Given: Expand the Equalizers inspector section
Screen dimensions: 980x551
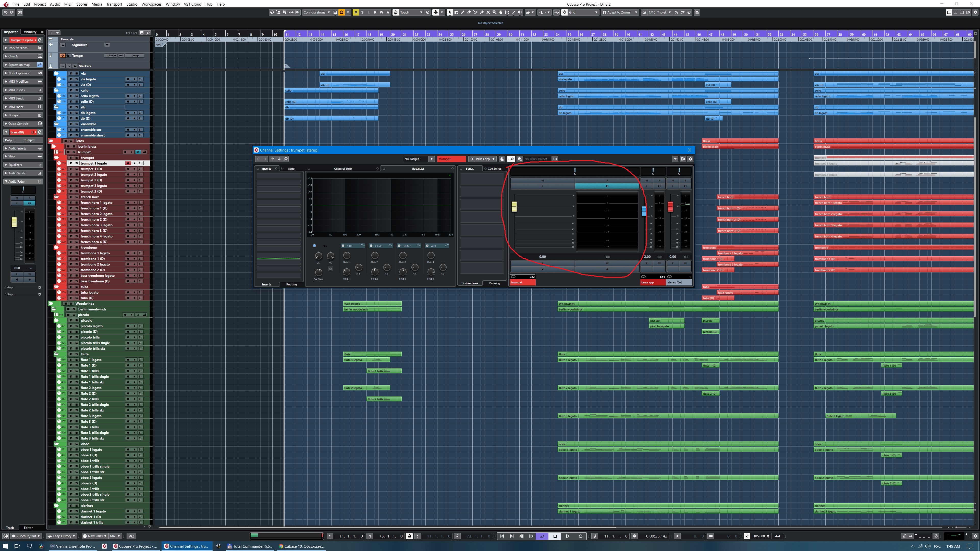Looking at the screenshot, I should click(15, 165).
